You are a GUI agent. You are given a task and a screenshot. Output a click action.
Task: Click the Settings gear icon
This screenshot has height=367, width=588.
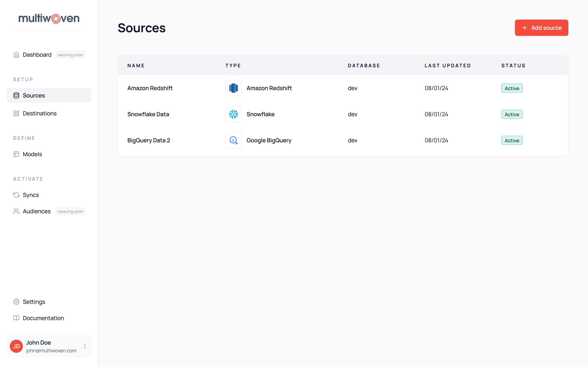[16, 302]
